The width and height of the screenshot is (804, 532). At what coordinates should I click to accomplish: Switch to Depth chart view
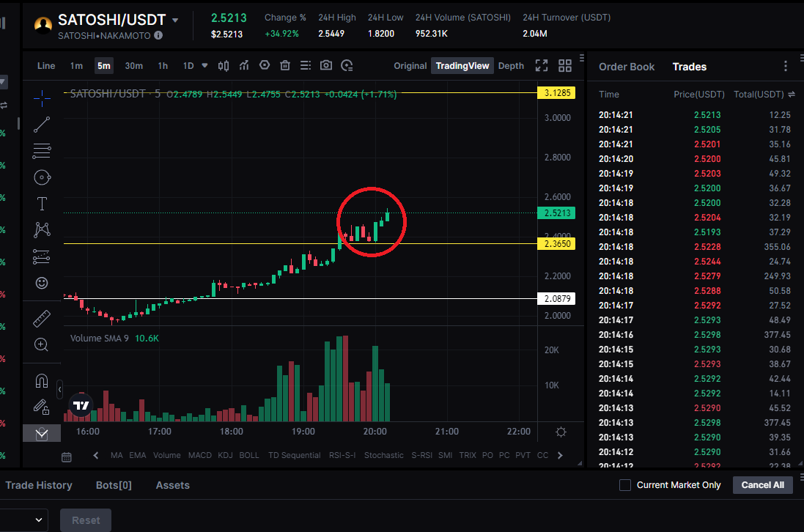click(x=512, y=66)
